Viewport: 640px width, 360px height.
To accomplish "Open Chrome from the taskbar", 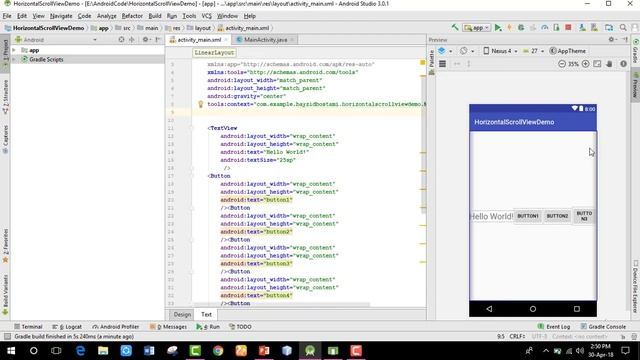I will click(x=218, y=351).
